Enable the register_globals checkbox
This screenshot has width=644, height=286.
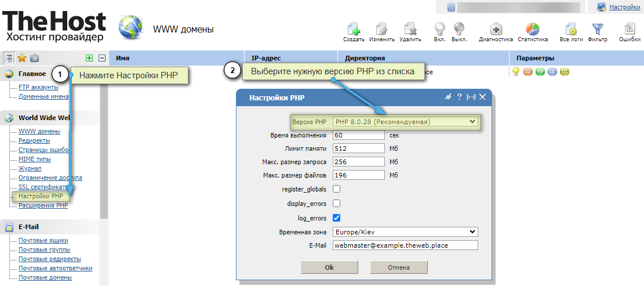(x=336, y=189)
